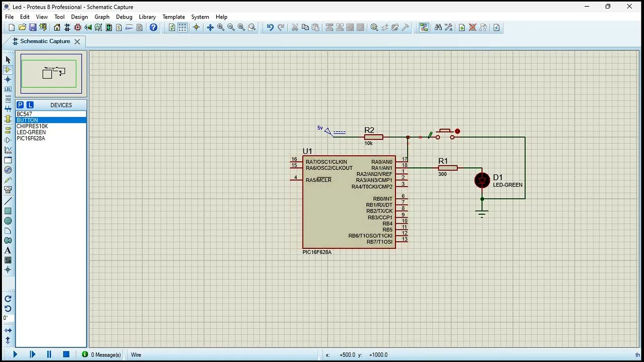The width and height of the screenshot is (644, 362).
Task: Select the Selection Mode arrow tool
Action: 8,60
